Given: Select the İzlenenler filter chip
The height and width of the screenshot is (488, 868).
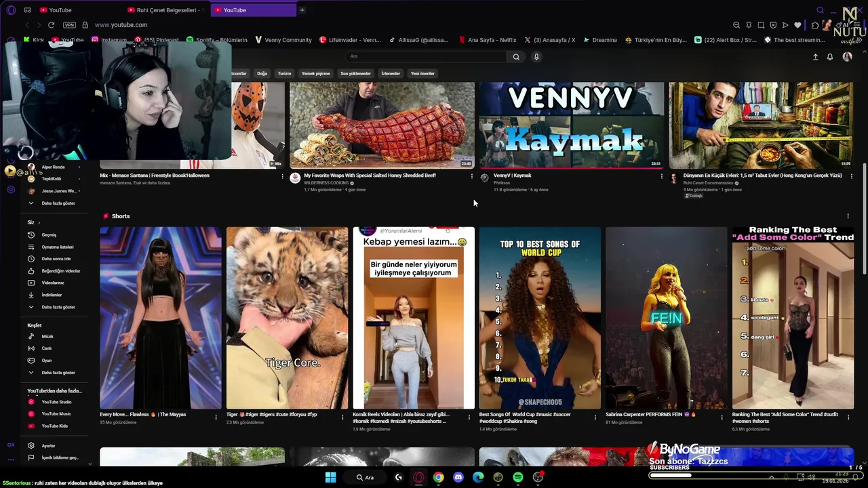Looking at the screenshot, I should 391,73.
